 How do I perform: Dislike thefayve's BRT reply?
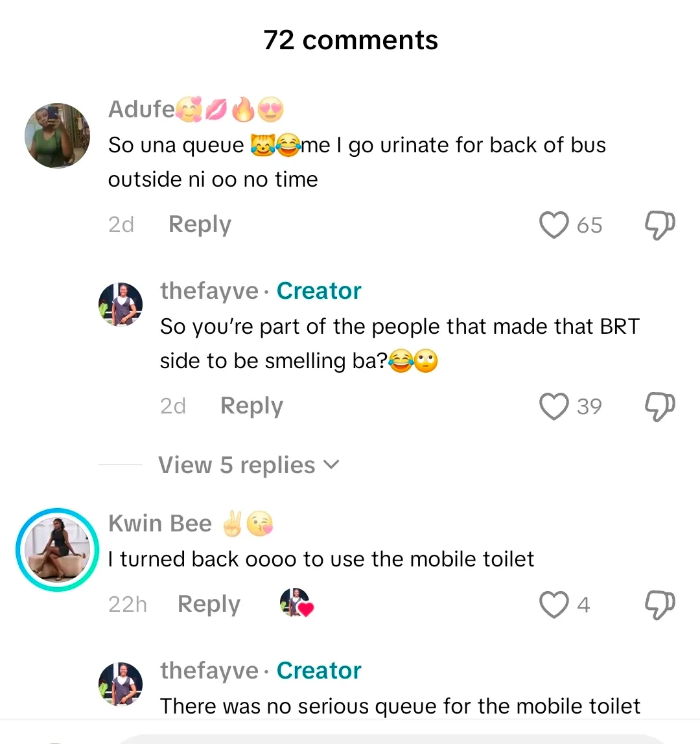pos(660,406)
